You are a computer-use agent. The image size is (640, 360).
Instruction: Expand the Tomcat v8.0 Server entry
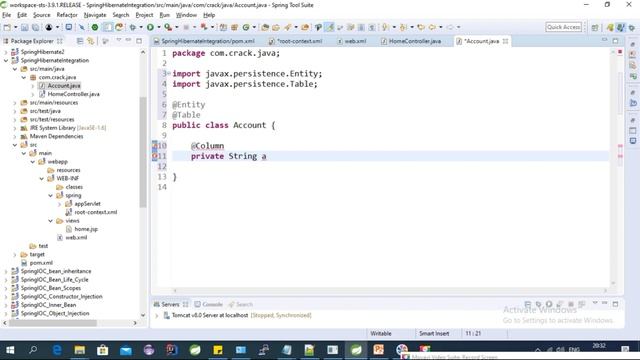tap(157, 316)
